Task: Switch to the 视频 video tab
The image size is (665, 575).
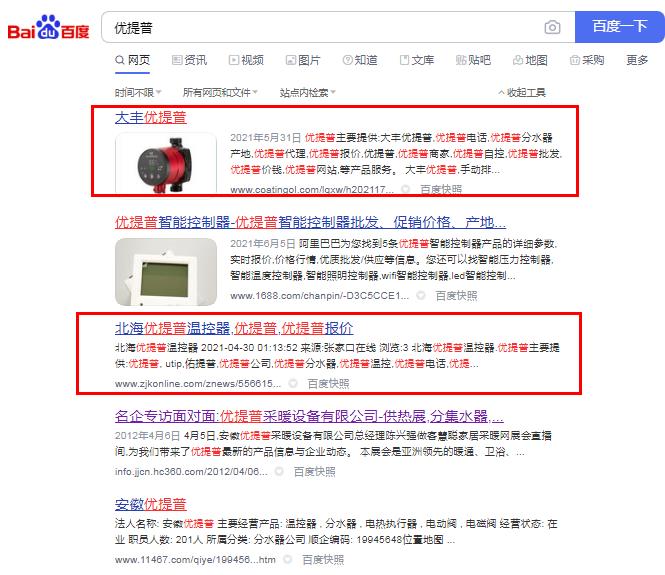Action: click(246, 60)
